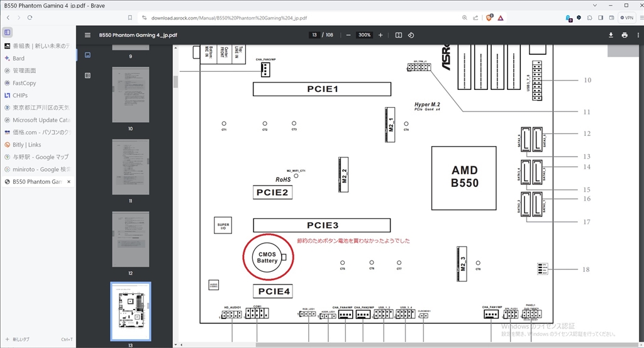Switch to the 価格.com tab
Image resolution: width=644 pixels, height=348 pixels.
(38, 132)
